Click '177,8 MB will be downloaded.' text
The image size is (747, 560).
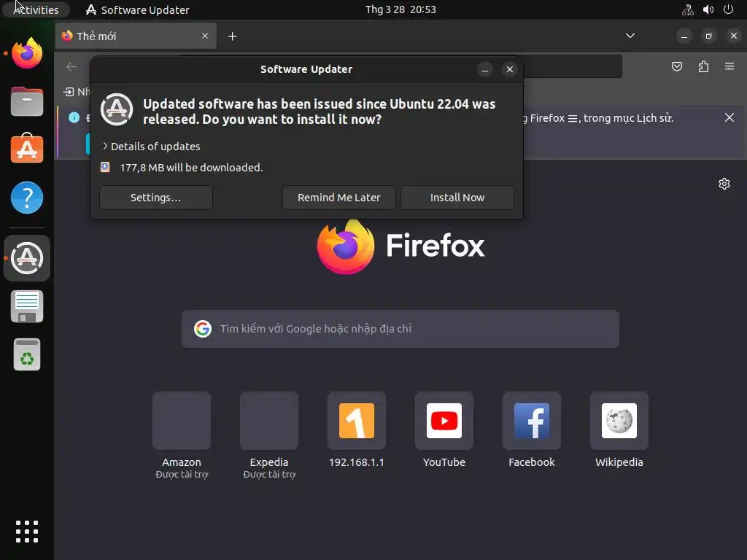(x=191, y=168)
